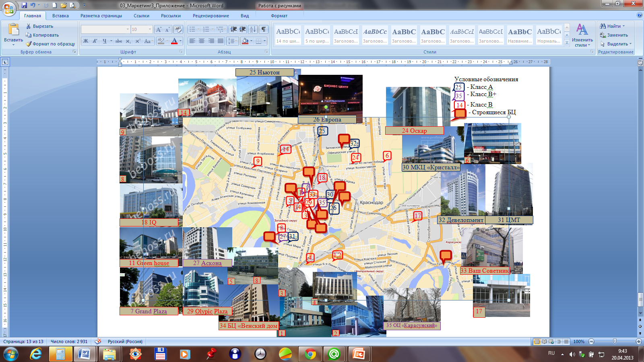644x362 pixels.
Task: Adjust the zoom slider handle
Action: pyautogui.click(x=615, y=341)
